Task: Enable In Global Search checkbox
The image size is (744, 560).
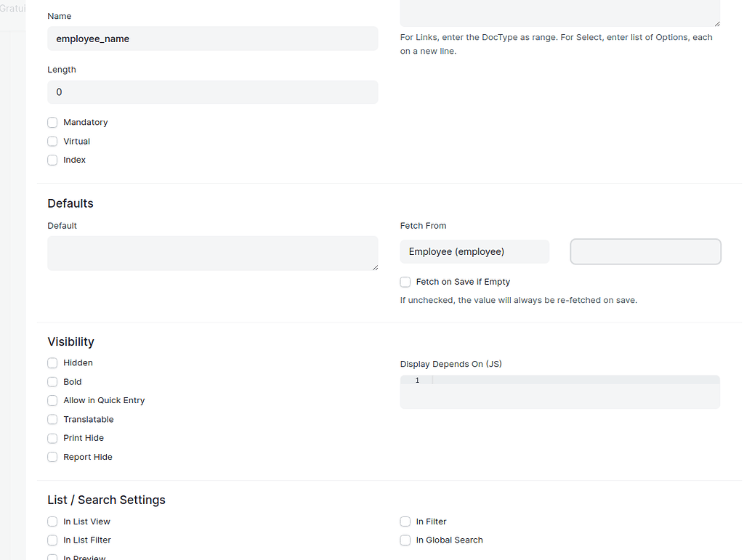Action: click(405, 540)
